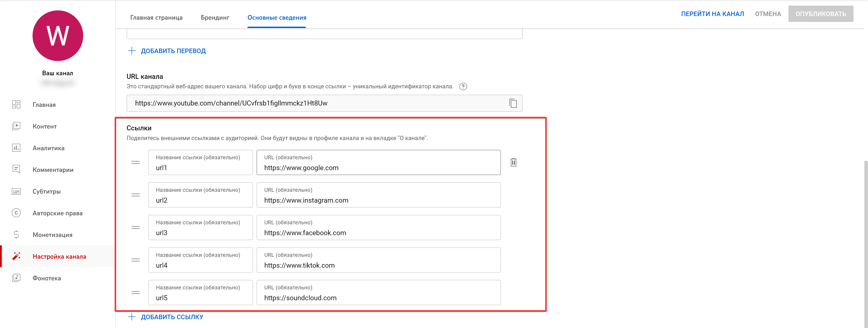The image size is (868, 328).
Task: Switch to Брендинг tab
Action: click(x=215, y=18)
